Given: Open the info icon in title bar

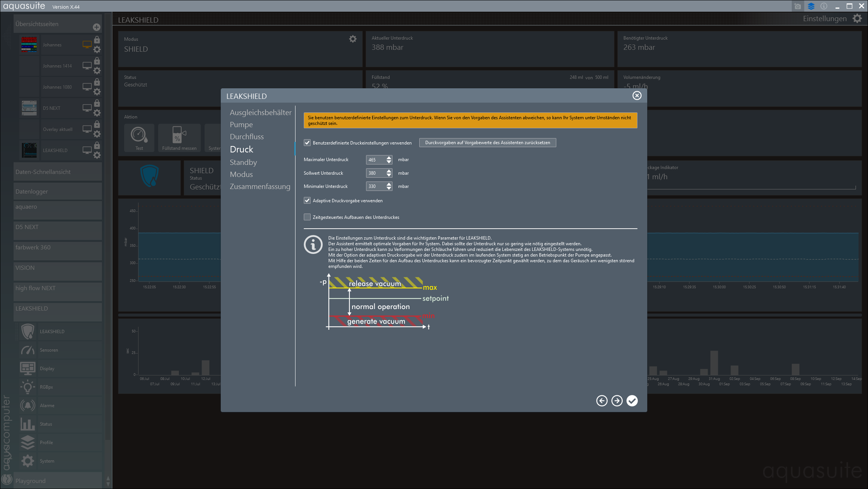Looking at the screenshot, I should pyautogui.click(x=824, y=6).
